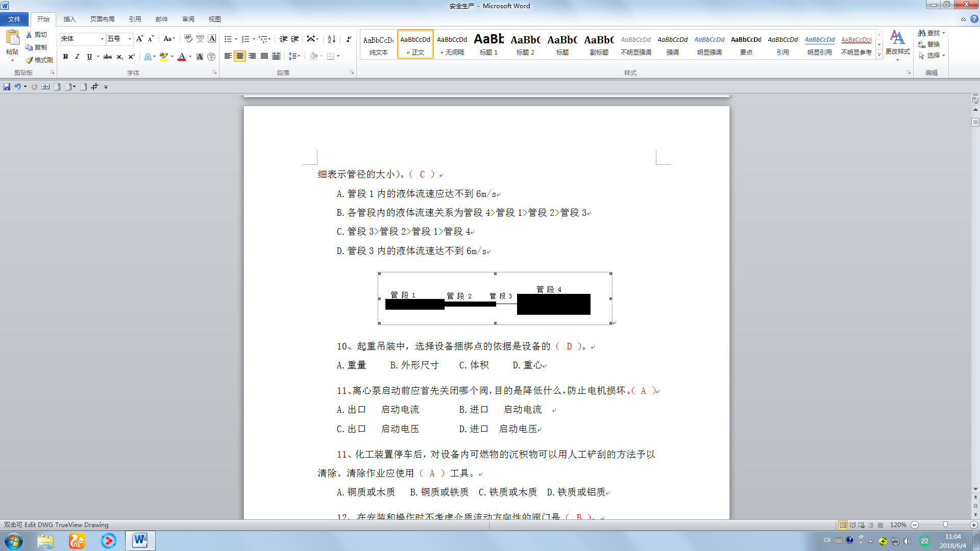Open the font name dropdown (宋体)
The width and height of the screenshot is (980, 551).
pos(102,39)
